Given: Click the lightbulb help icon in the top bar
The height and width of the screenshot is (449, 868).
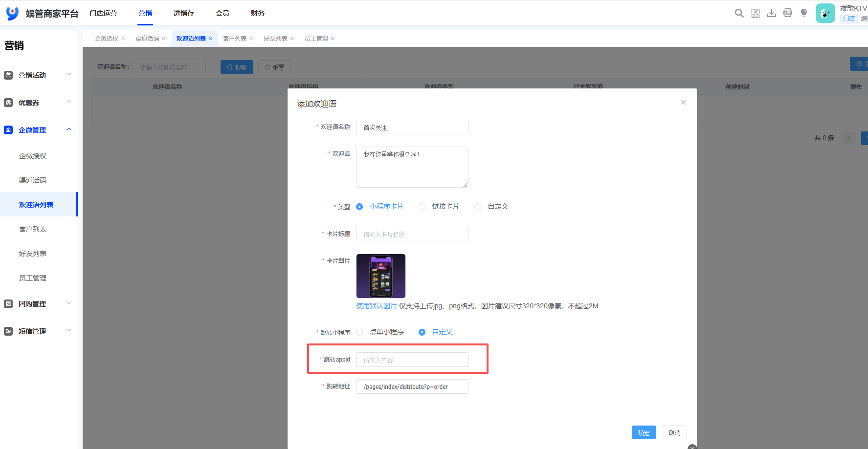Looking at the screenshot, I should (x=803, y=13).
